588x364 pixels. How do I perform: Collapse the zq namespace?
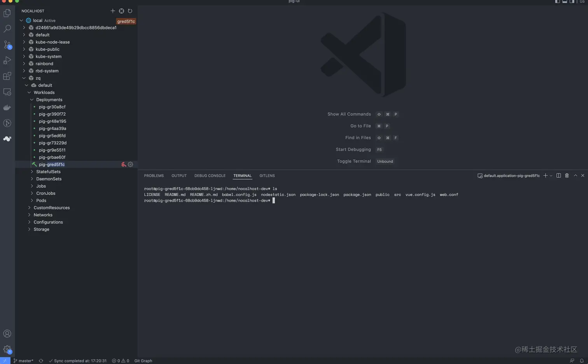click(x=24, y=78)
